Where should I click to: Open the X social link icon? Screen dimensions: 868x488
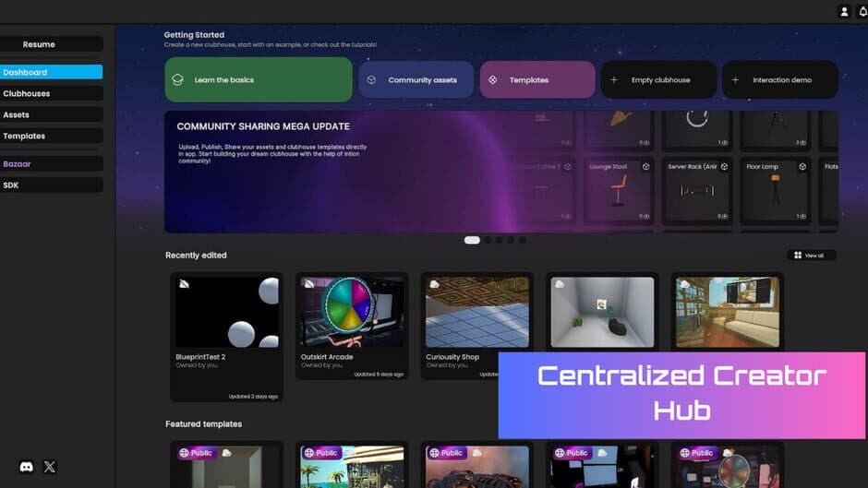(50, 467)
